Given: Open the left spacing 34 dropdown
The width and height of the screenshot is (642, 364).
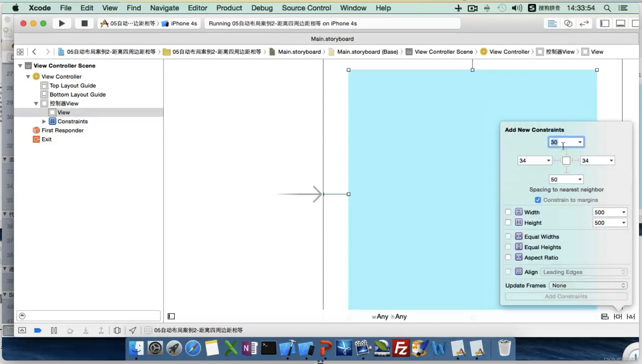Looking at the screenshot, I should pos(548,161).
